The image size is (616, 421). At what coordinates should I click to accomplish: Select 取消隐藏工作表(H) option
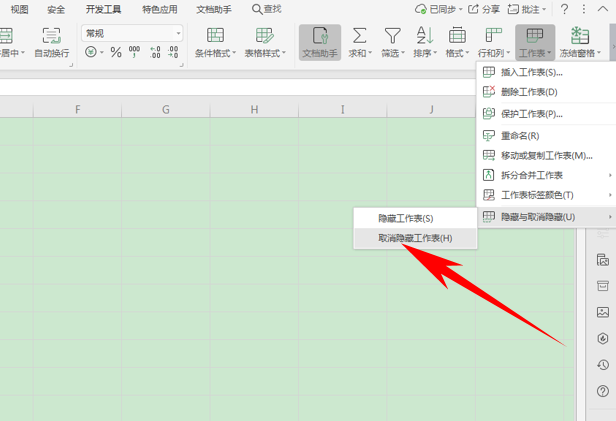point(415,238)
